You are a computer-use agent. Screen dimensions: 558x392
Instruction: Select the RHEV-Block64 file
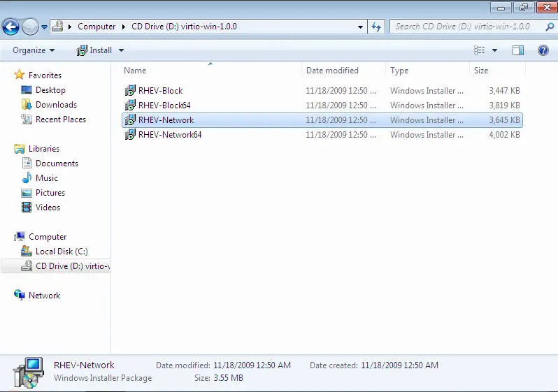(x=164, y=106)
